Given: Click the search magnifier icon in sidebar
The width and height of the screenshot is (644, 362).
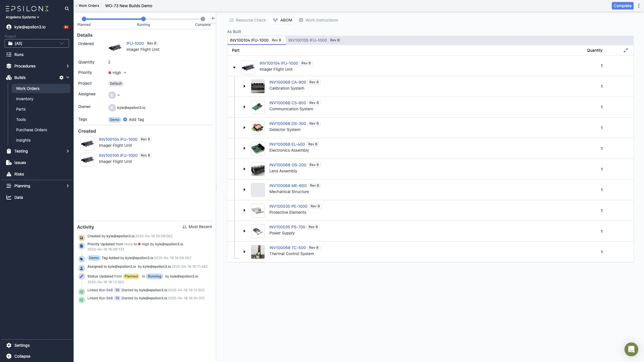Looking at the screenshot, I should pos(67,9).
